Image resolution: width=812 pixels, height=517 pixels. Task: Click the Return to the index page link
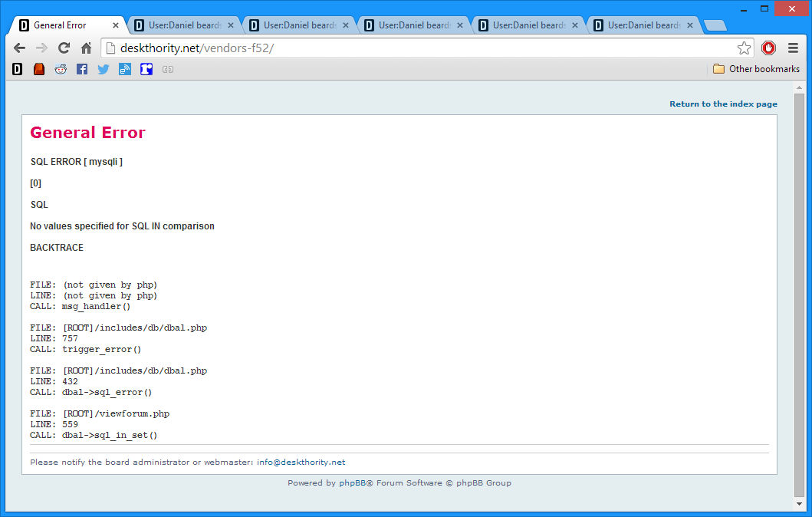[723, 104]
